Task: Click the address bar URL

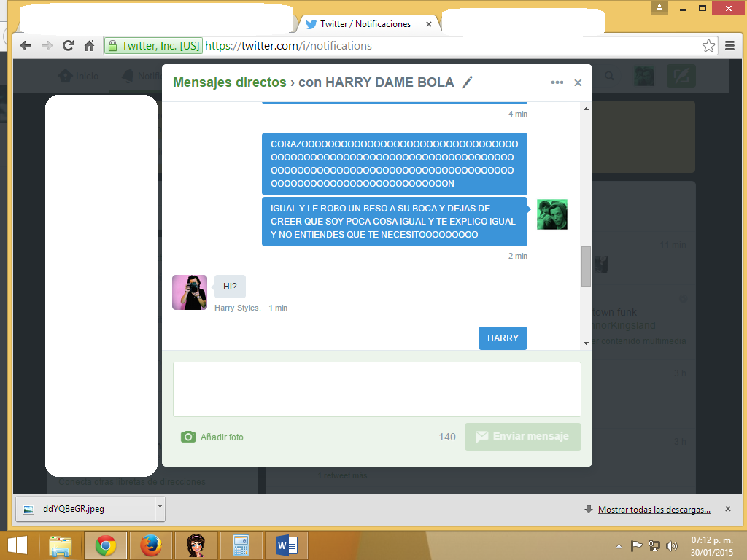Action: [288, 46]
